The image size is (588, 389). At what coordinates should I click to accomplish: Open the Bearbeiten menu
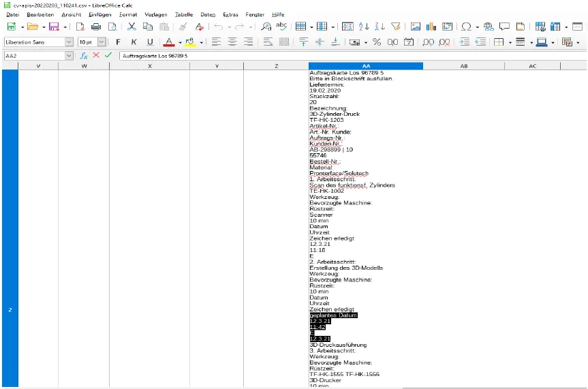[x=40, y=14]
